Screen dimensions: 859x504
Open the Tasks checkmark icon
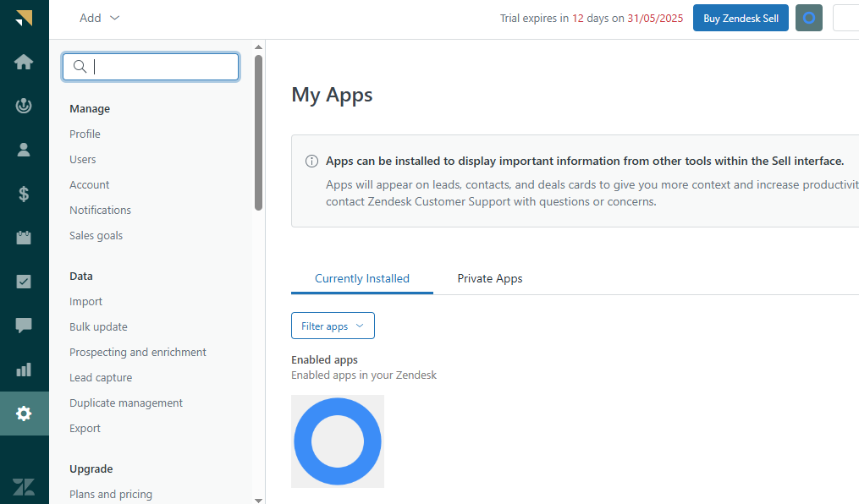click(24, 282)
